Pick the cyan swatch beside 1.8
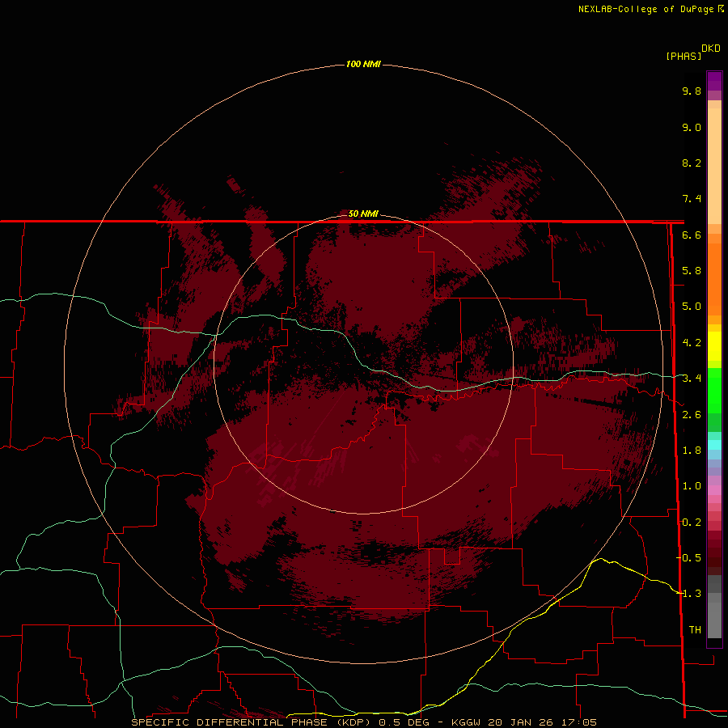 (714, 445)
